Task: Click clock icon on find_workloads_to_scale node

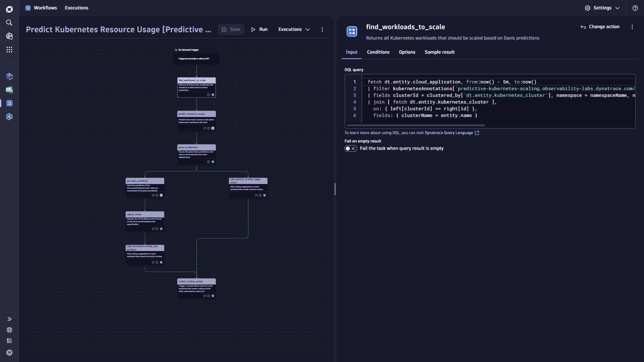Action: click(x=208, y=95)
